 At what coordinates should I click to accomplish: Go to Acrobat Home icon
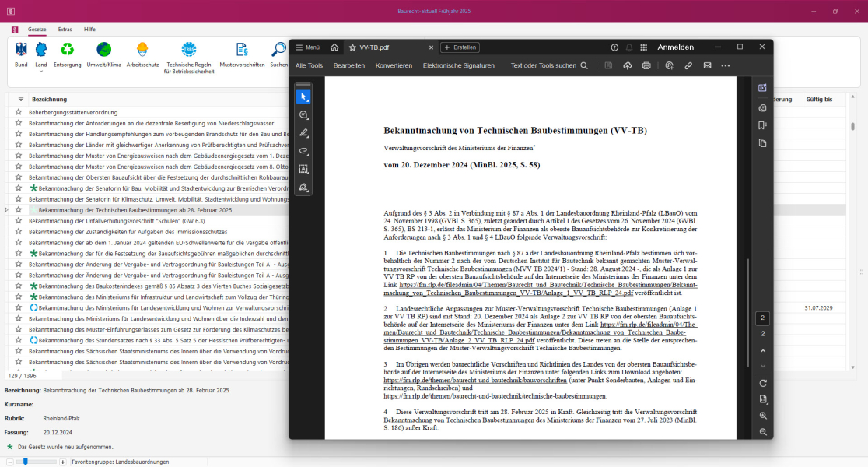(x=334, y=47)
